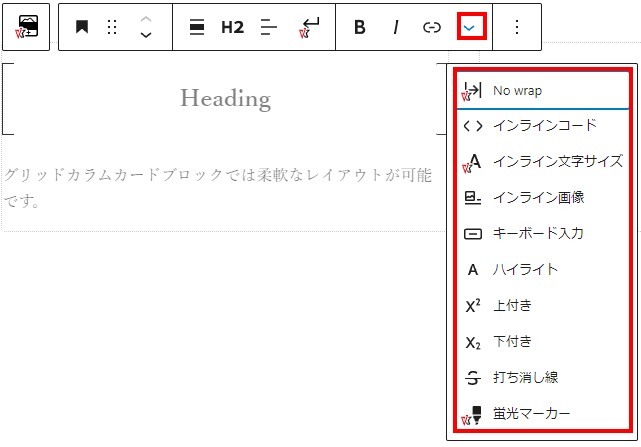Click into the Heading text field
This screenshot has width=641, height=447.
click(x=225, y=99)
